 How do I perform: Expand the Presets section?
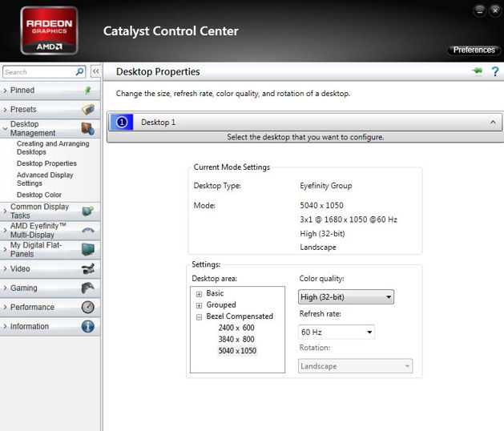[50, 109]
